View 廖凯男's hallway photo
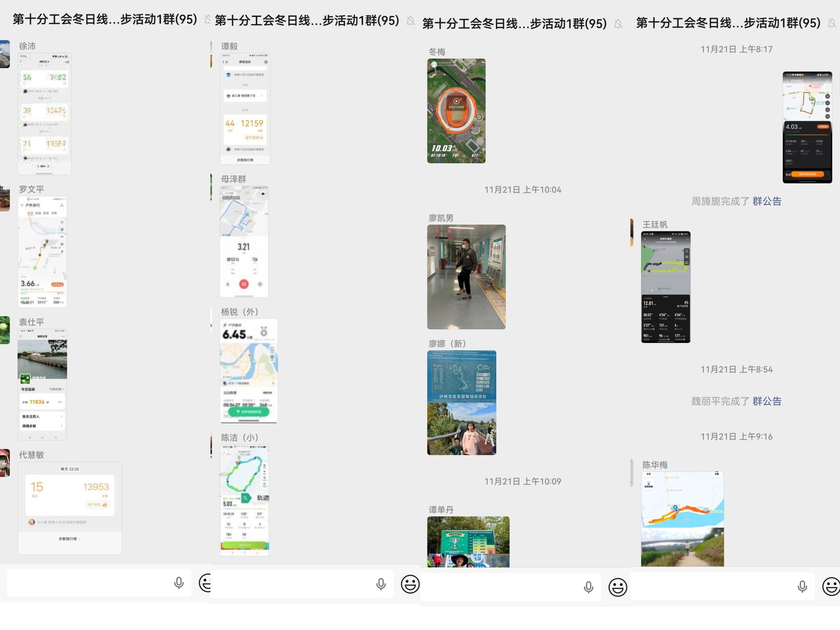This screenshot has width=840, height=630. tap(466, 277)
